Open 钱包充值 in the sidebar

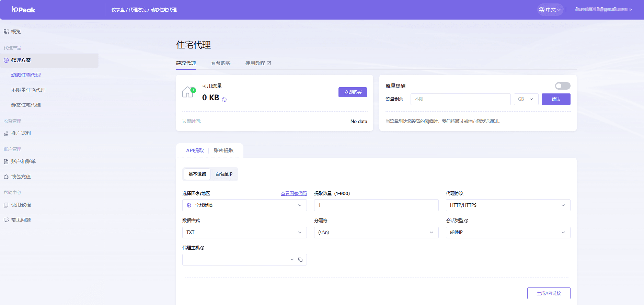(x=21, y=177)
